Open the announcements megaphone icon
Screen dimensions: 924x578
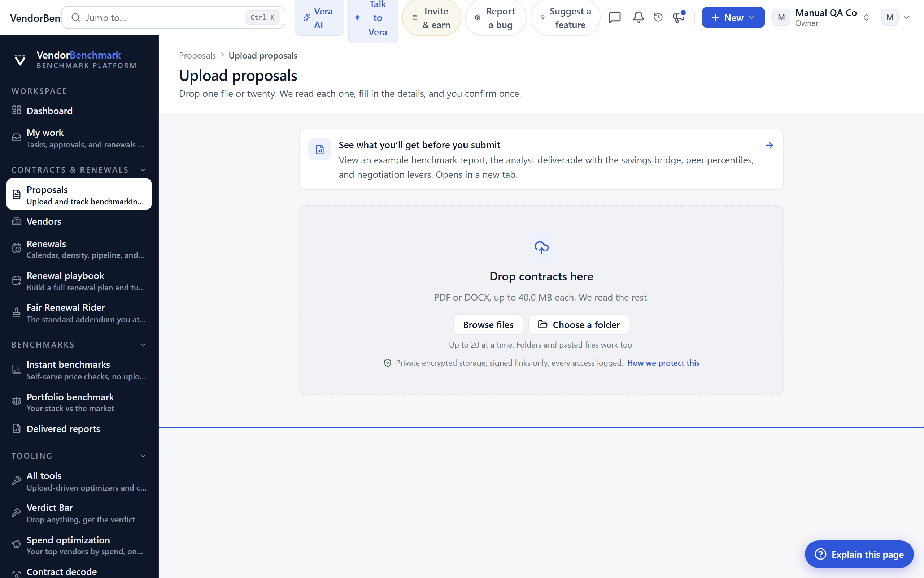point(679,17)
